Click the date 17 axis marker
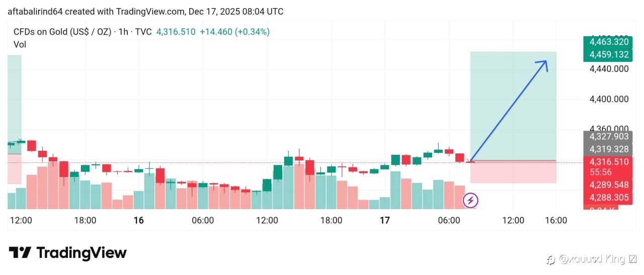 385,220
